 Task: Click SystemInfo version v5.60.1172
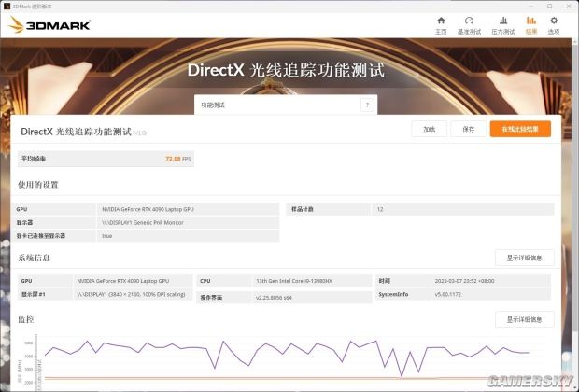click(447, 294)
